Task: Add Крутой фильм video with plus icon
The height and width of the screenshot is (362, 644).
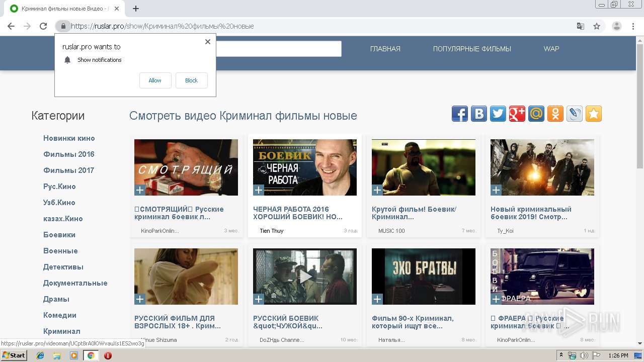Action: (x=377, y=190)
